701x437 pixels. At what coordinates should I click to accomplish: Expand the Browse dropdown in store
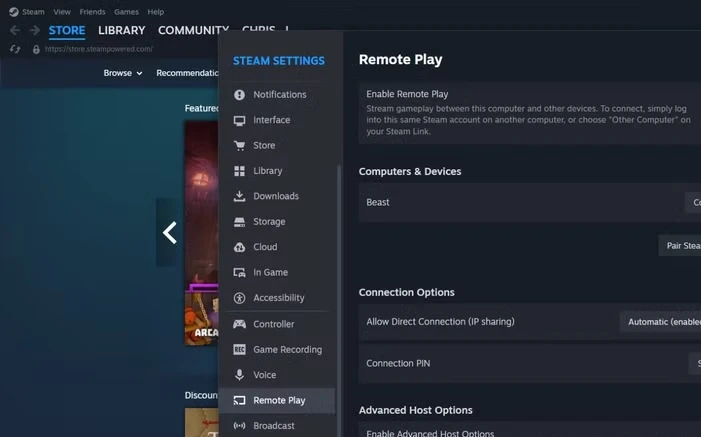pyautogui.click(x=123, y=73)
